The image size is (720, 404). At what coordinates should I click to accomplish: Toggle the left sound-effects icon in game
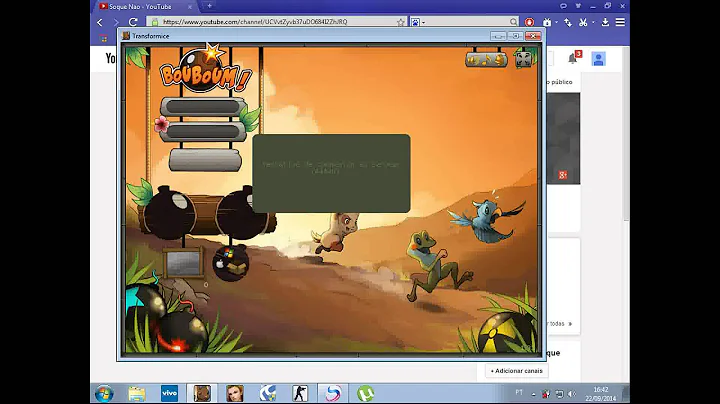tap(473, 60)
